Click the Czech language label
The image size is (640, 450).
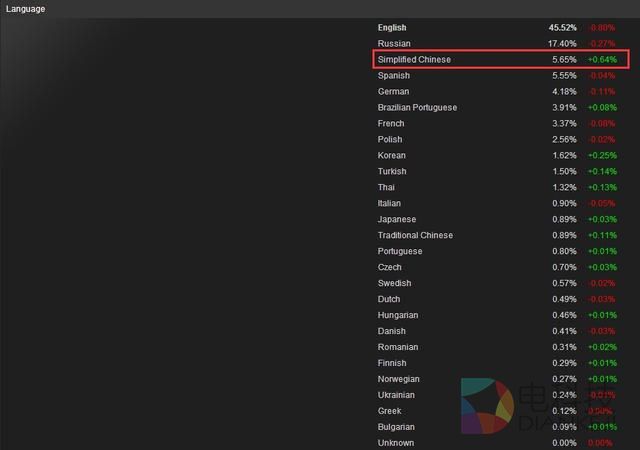click(389, 267)
